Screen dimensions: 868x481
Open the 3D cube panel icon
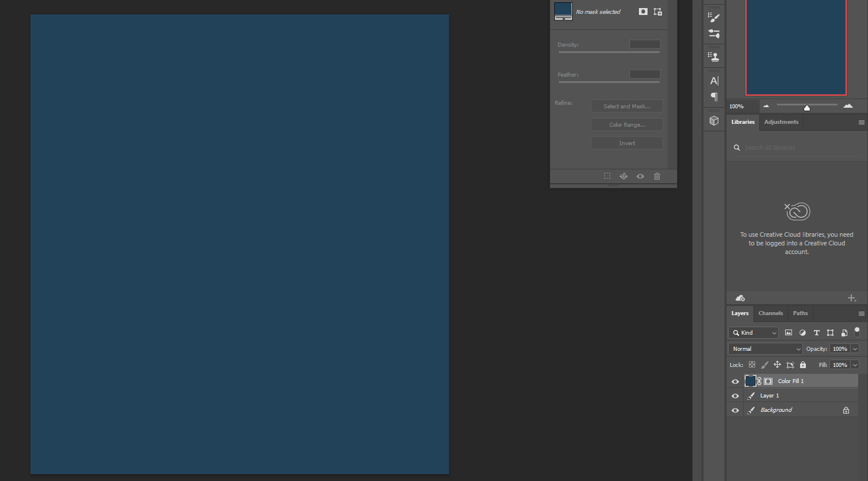tap(714, 120)
